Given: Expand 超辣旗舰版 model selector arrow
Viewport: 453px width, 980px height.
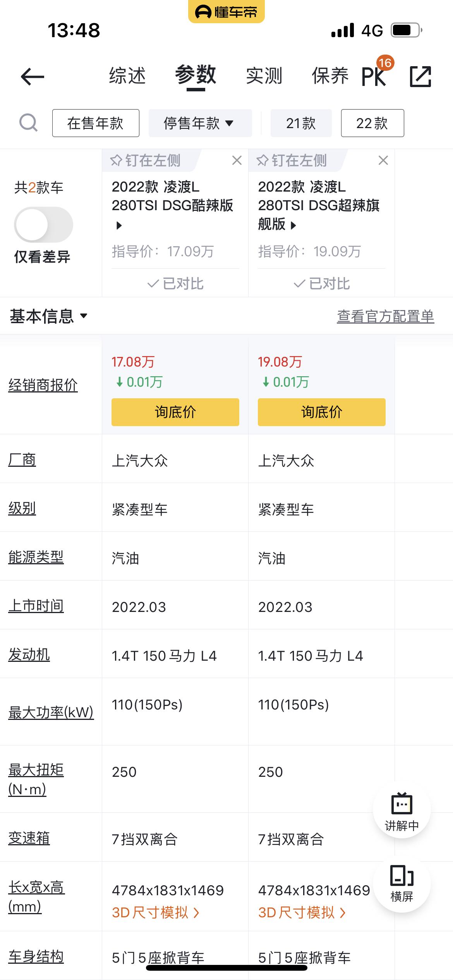Looking at the screenshot, I should [x=293, y=225].
